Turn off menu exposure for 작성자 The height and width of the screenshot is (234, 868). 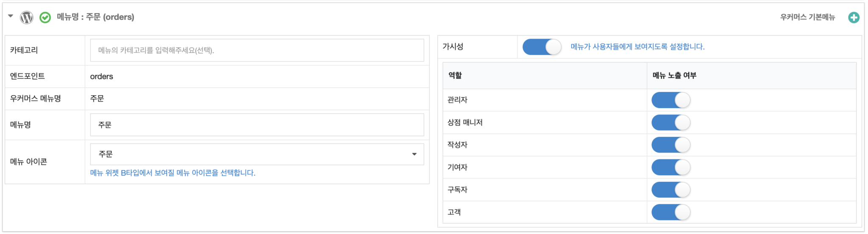point(670,145)
